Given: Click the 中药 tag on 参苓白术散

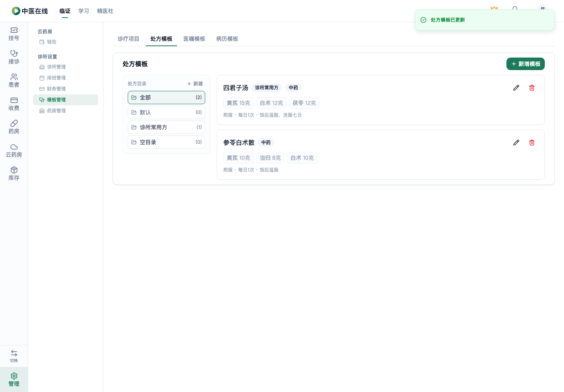Looking at the screenshot, I should 266,143.
